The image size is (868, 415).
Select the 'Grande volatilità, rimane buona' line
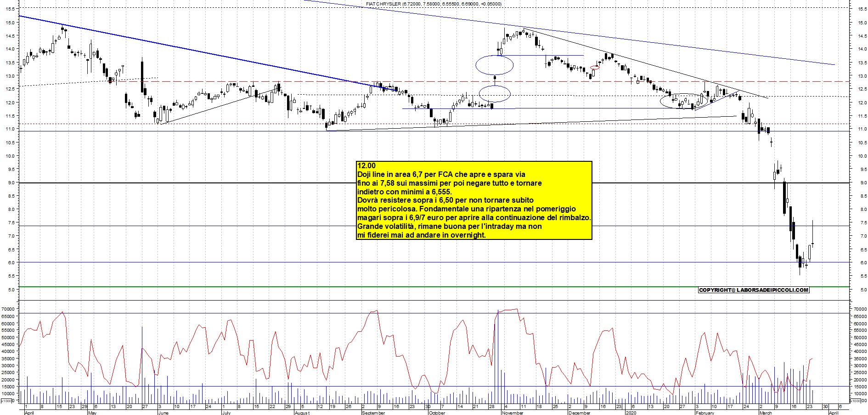pyautogui.click(x=450, y=227)
